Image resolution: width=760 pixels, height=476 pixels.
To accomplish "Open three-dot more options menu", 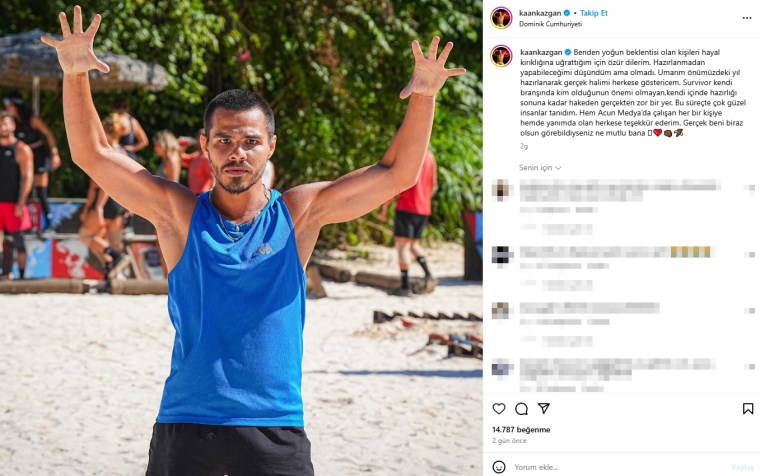I will point(746,18).
